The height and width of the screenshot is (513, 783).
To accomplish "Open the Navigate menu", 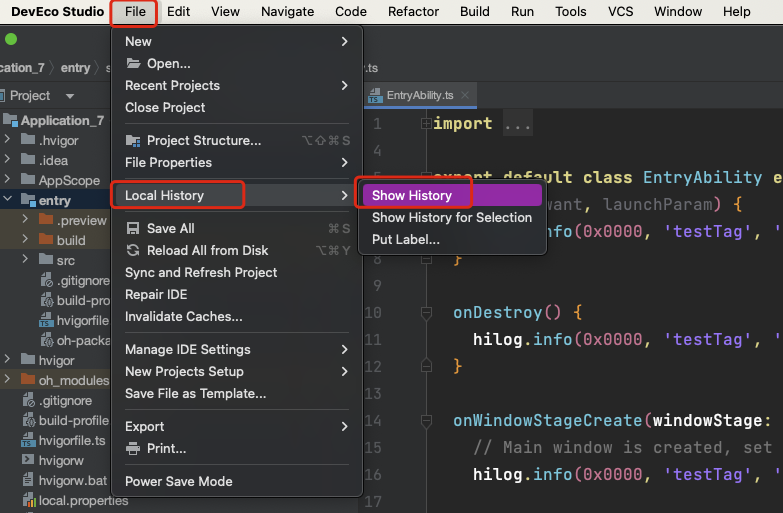I will click(x=288, y=11).
